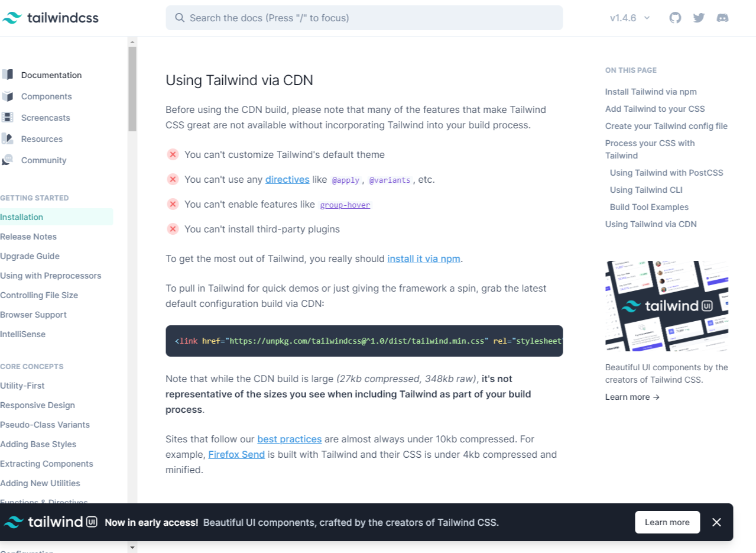The height and width of the screenshot is (553, 756).
Task: Click the sidebar scrollbar down arrow
Action: pos(132,548)
